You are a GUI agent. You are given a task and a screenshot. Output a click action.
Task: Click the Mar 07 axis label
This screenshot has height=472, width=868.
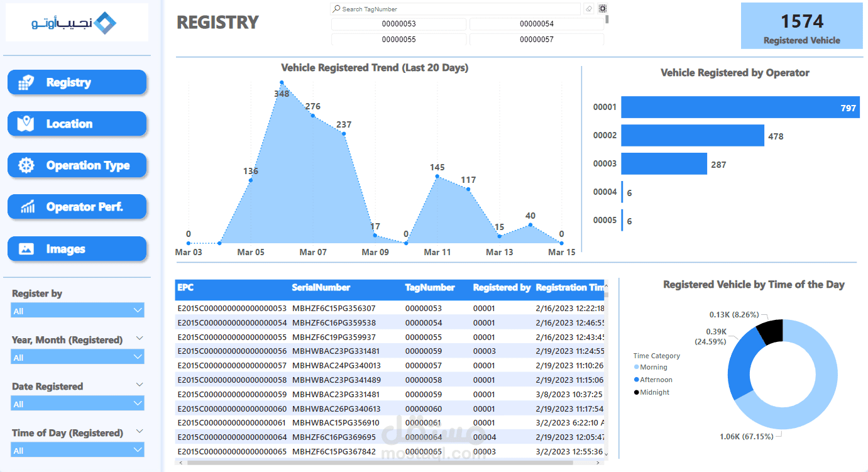[x=312, y=252]
